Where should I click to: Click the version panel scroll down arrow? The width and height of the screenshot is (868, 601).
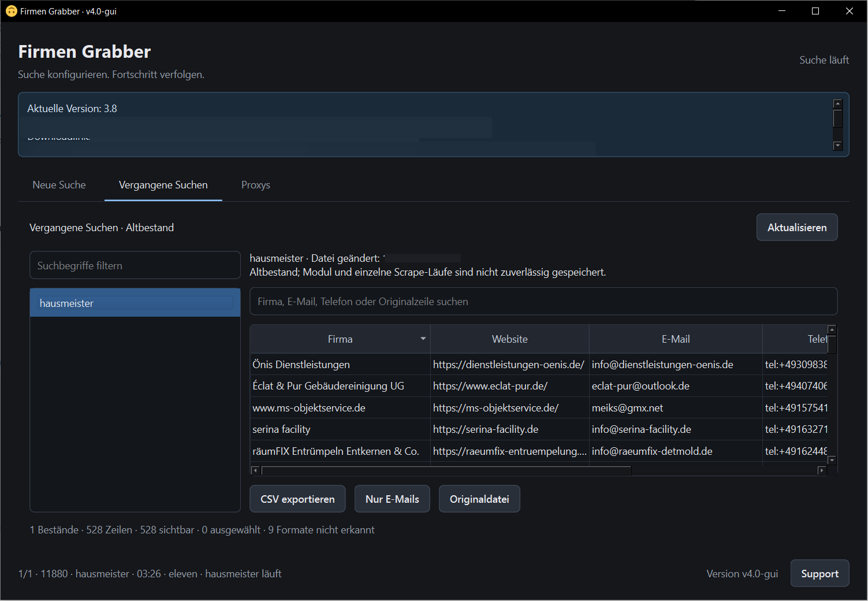838,146
